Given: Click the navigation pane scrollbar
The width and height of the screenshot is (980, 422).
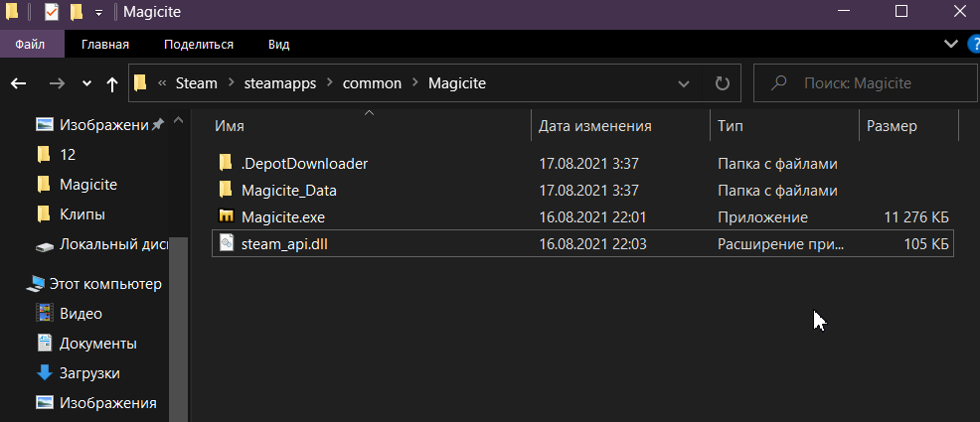Looking at the screenshot, I should (179, 329).
